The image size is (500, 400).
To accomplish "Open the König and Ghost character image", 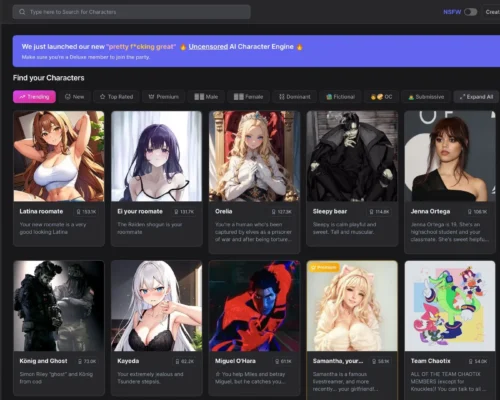I will coord(59,306).
